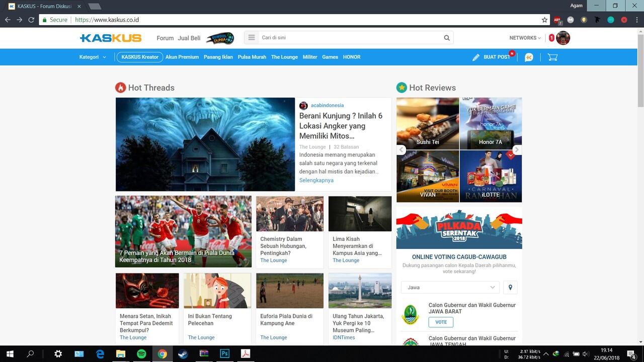644x362 pixels.
Task: Open the Selengkapnya link
Action: coord(316,180)
